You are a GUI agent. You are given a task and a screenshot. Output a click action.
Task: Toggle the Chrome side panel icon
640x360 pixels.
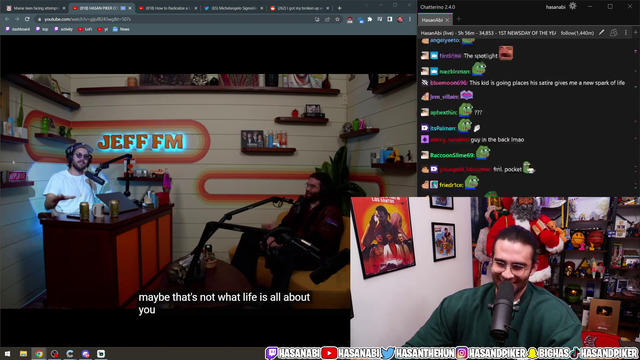coord(390,19)
